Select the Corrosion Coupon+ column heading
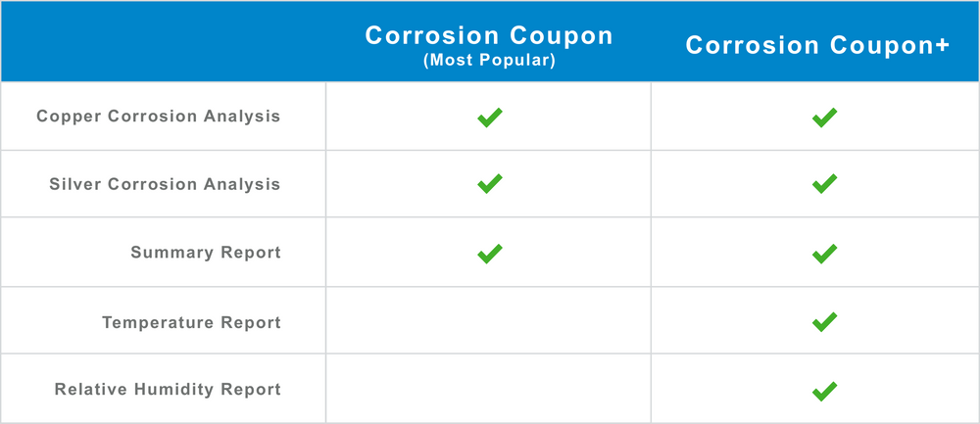Viewport: 980px width, 424px height. [817, 46]
